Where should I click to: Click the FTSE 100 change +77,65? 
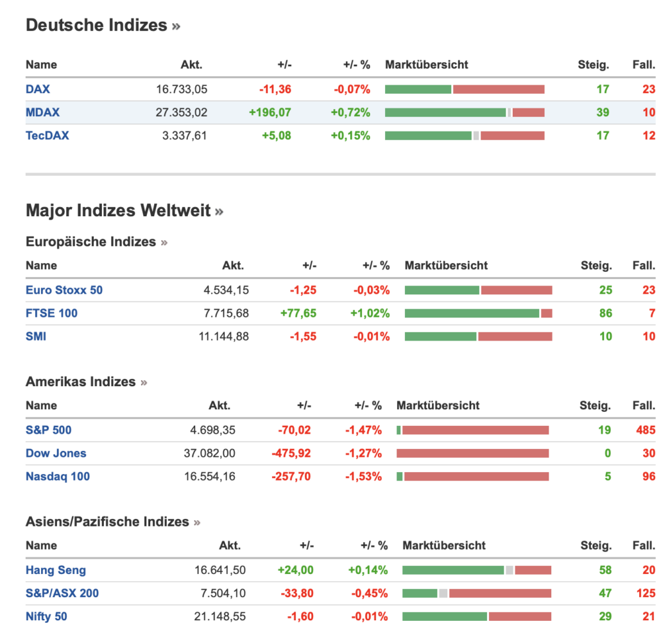298,314
